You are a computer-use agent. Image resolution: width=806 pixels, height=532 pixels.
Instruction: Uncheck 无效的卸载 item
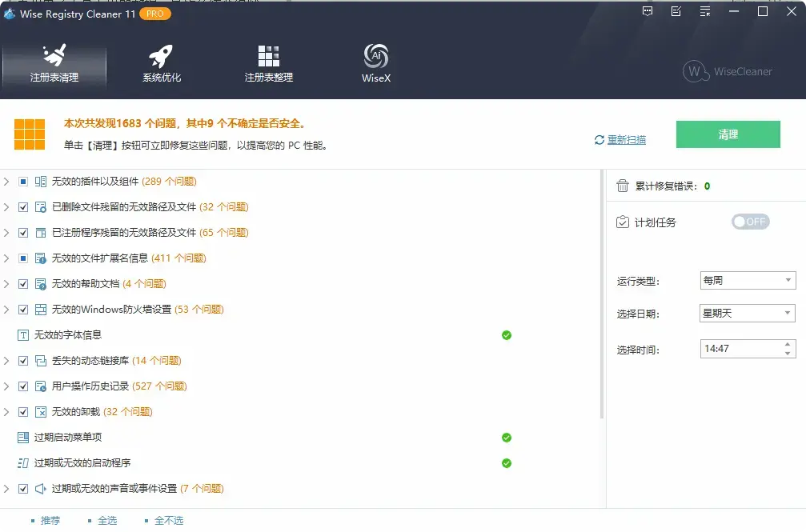(25, 411)
